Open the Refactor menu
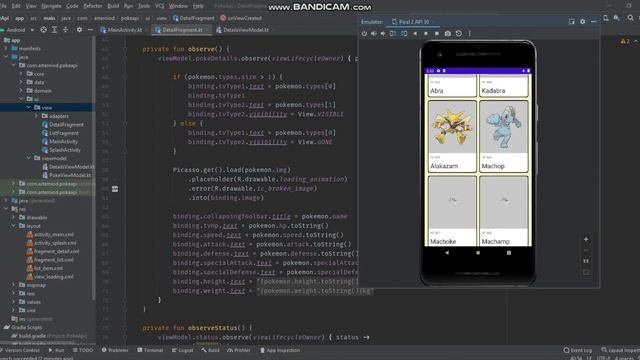 93,6
